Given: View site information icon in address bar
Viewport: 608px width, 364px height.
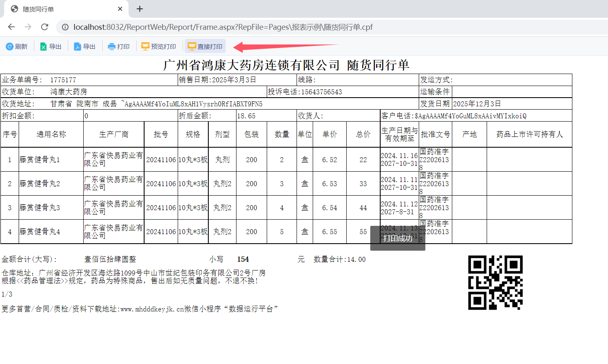Looking at the screenshot, I should pos(65,27).
